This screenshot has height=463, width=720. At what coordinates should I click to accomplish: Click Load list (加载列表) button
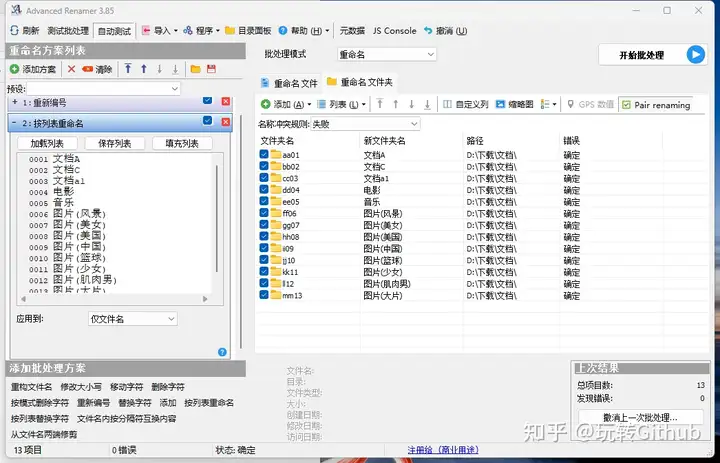(x=47, y=143)
